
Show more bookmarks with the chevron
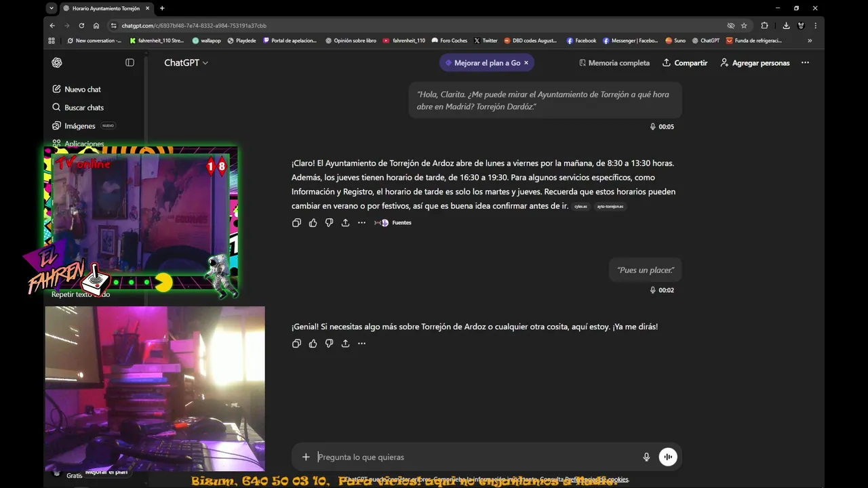[810, 41]
